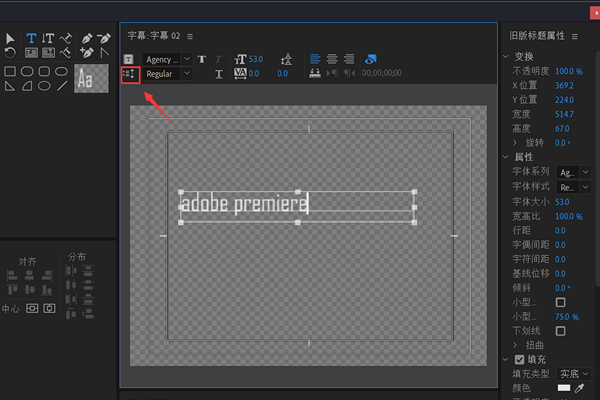
Task: Toggle Bold text style
Action: pyautogui.click(x=202, y=59)
